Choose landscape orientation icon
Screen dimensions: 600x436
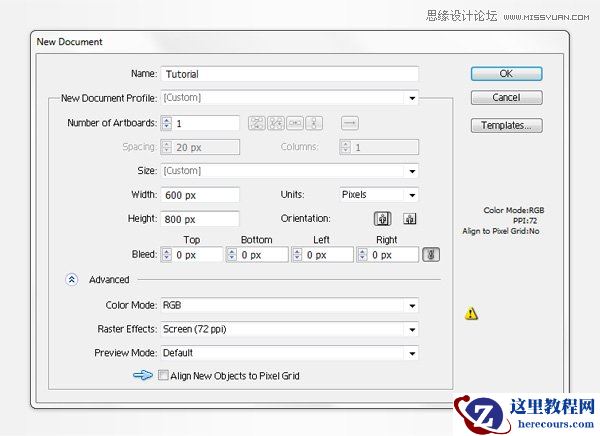(410, 219)
